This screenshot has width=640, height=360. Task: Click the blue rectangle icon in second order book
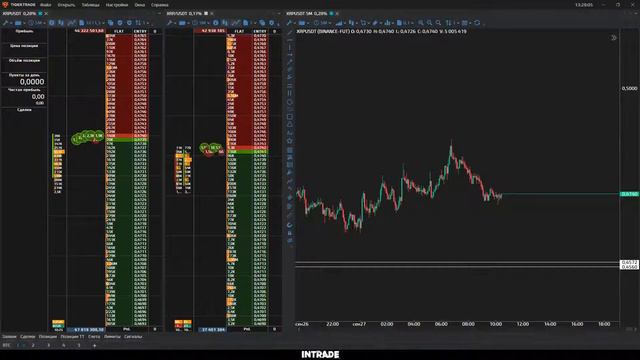coord(182,23)
